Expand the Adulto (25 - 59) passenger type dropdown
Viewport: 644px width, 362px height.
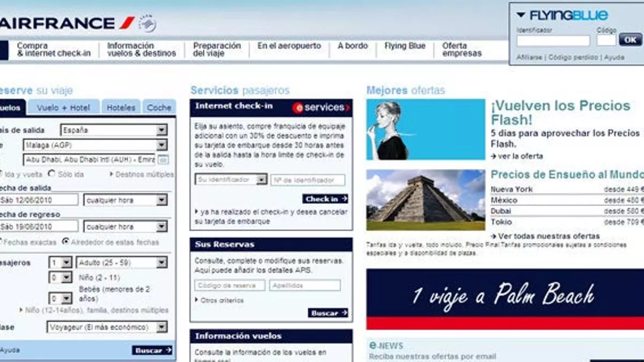pos(162,263)
